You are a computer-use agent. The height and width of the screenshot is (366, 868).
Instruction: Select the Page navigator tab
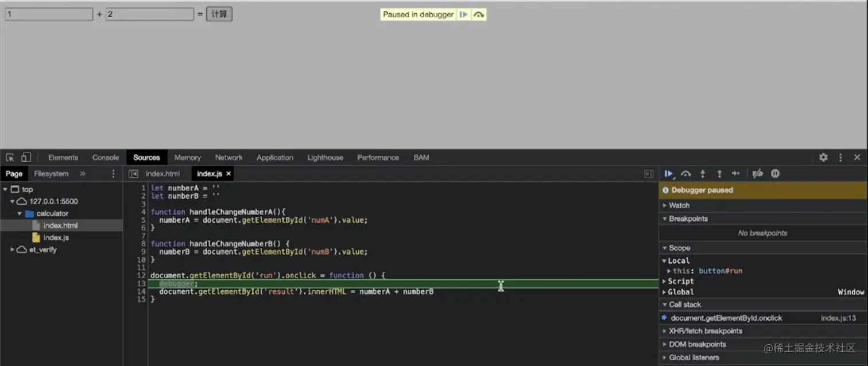coord(14,173)
